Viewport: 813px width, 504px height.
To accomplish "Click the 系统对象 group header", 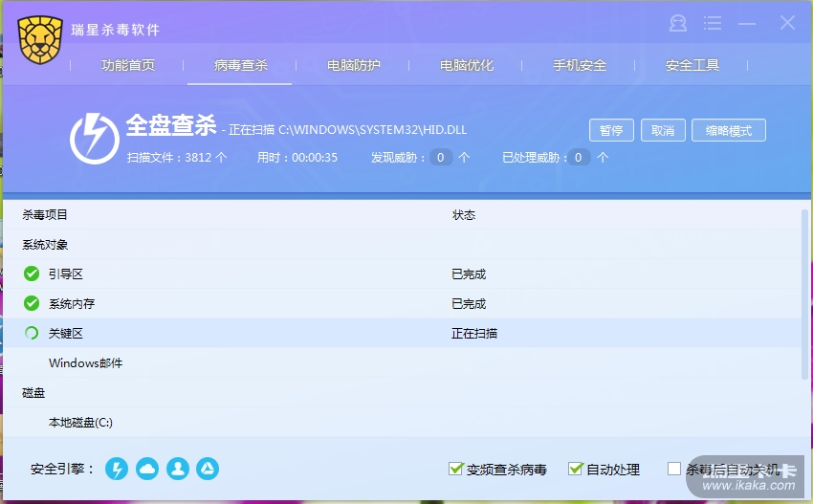I will tap(45, 244).
